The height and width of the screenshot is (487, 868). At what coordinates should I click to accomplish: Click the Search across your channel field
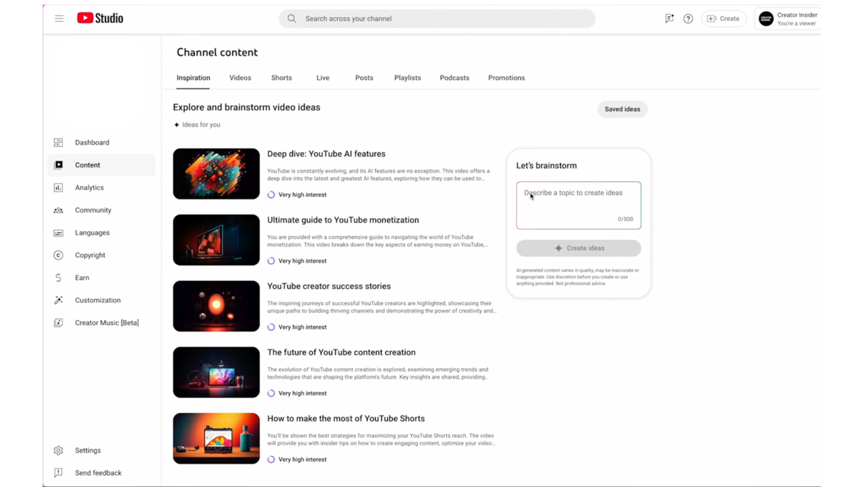(437, 19)
